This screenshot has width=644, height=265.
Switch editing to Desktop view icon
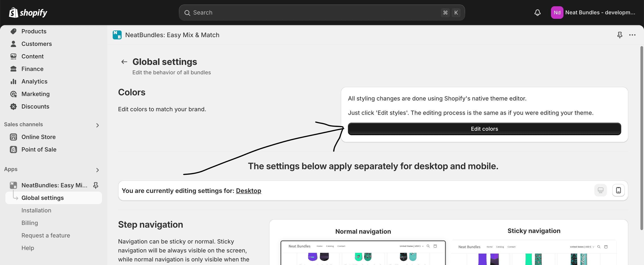(x=600, y=190)
